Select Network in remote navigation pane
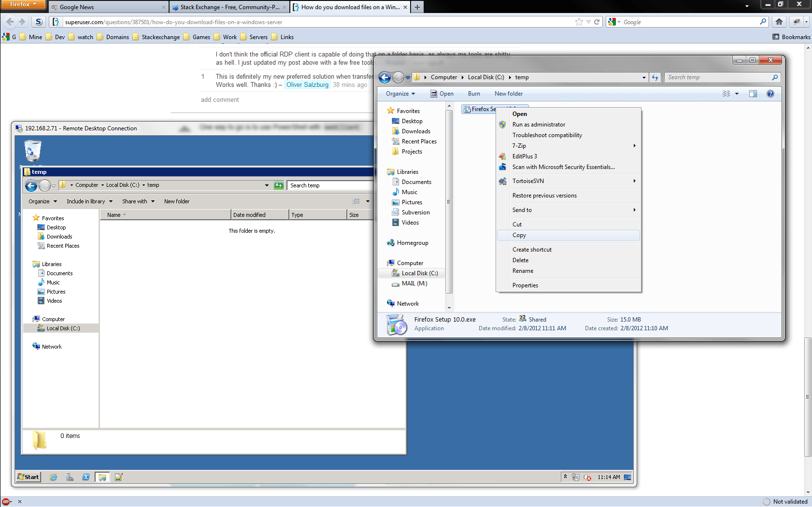This screenshot has height=507, width=812. 47,347
